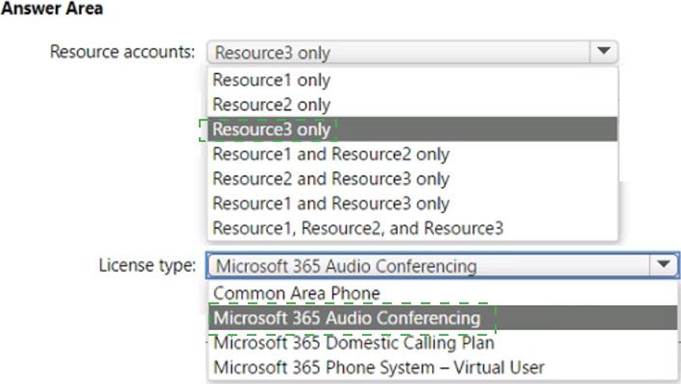This screenshot has width=681, height=384.
Task: Select 'Resource1 only' option
Action: (x=413, y=80)
